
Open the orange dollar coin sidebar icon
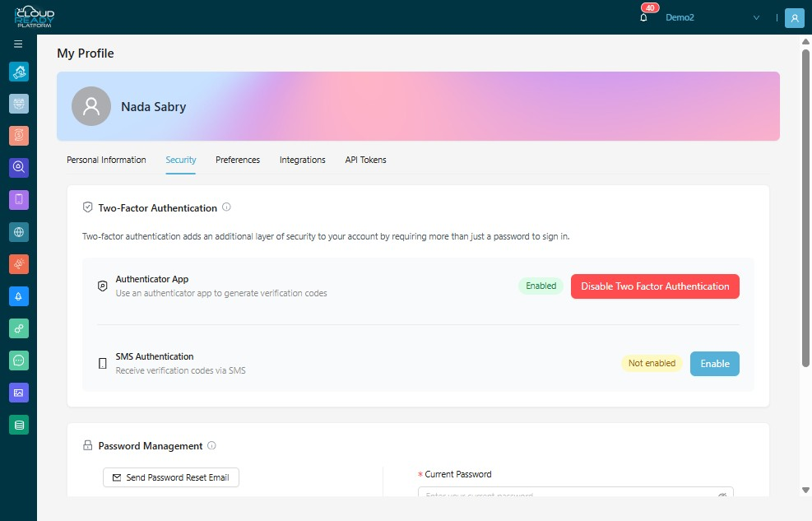[x=19, y=136]
